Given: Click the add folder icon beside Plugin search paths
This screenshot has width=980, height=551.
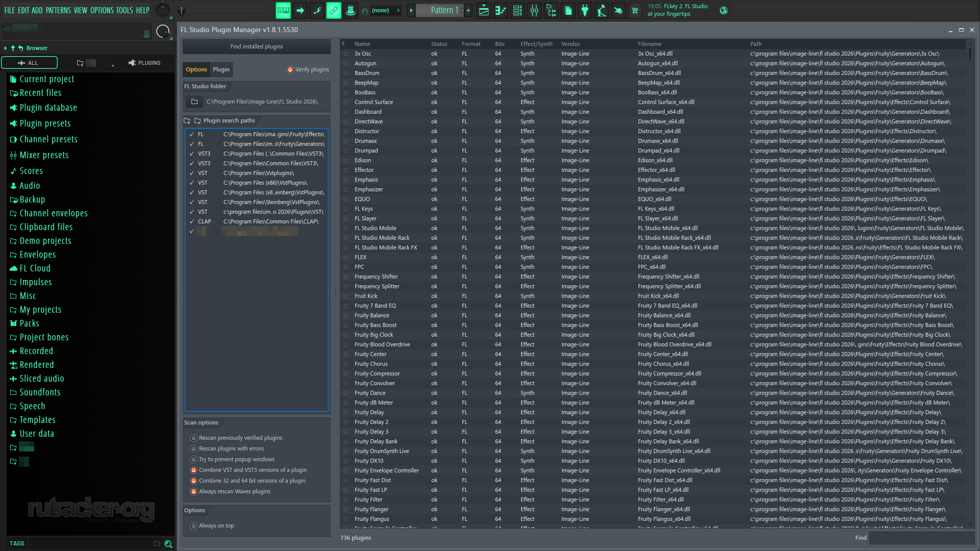Looking at the screenshot, I should click(187, 121).
